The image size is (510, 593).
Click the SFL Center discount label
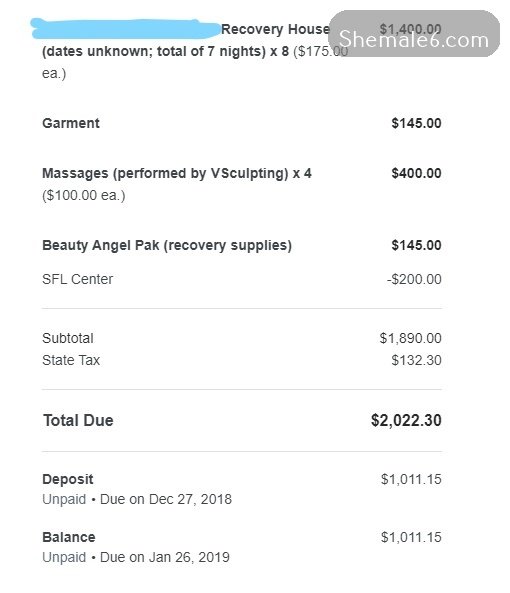coord(77,279)
